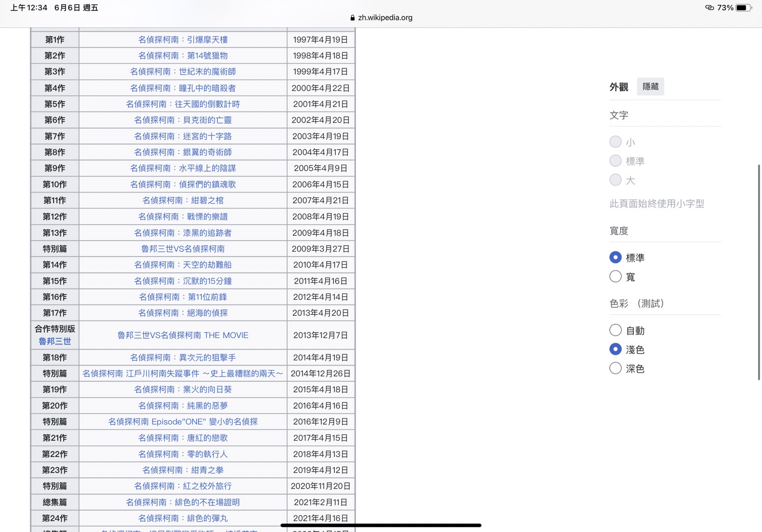Open 江戶川柯南失蹤事件 special link

tap(183, 373)
